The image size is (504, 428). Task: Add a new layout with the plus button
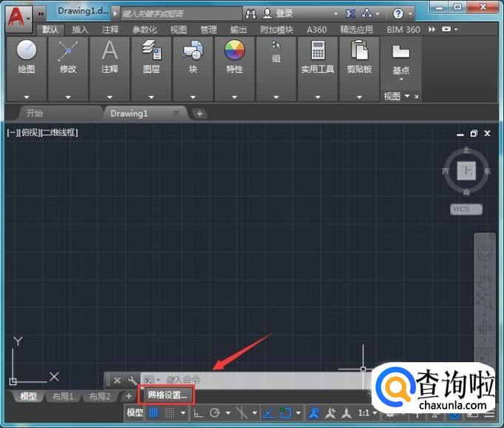(129, 396)
